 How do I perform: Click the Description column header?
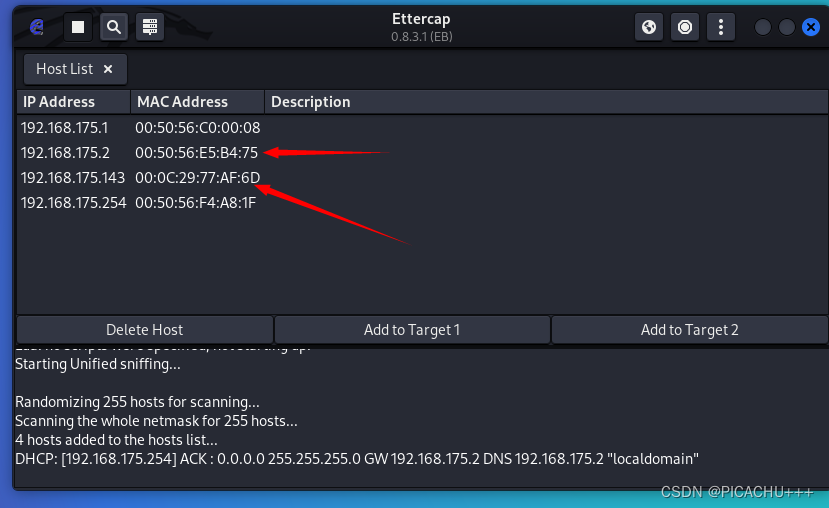pos(311,102)
